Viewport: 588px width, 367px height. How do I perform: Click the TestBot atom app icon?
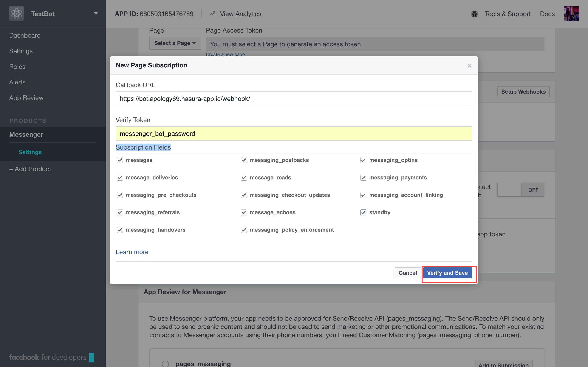(17, 14)
